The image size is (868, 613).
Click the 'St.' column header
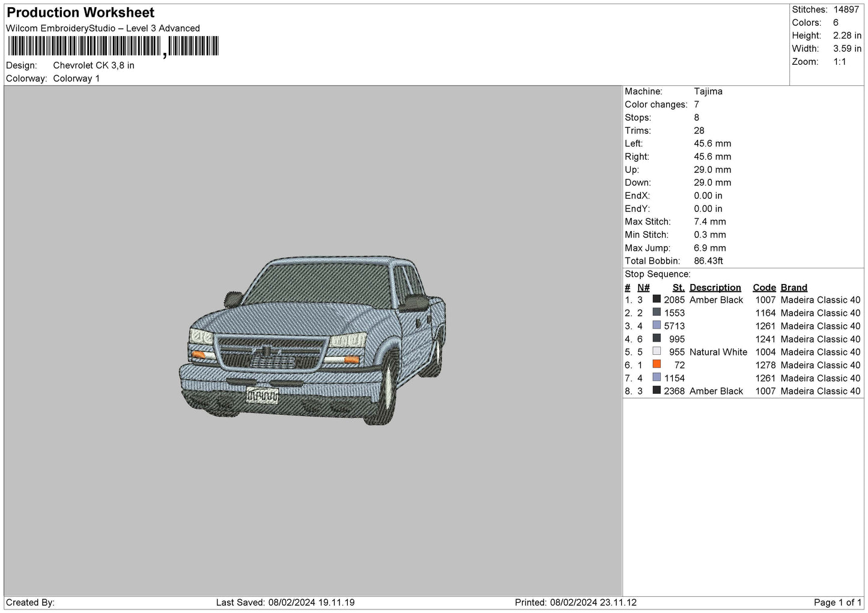point(679,288)
